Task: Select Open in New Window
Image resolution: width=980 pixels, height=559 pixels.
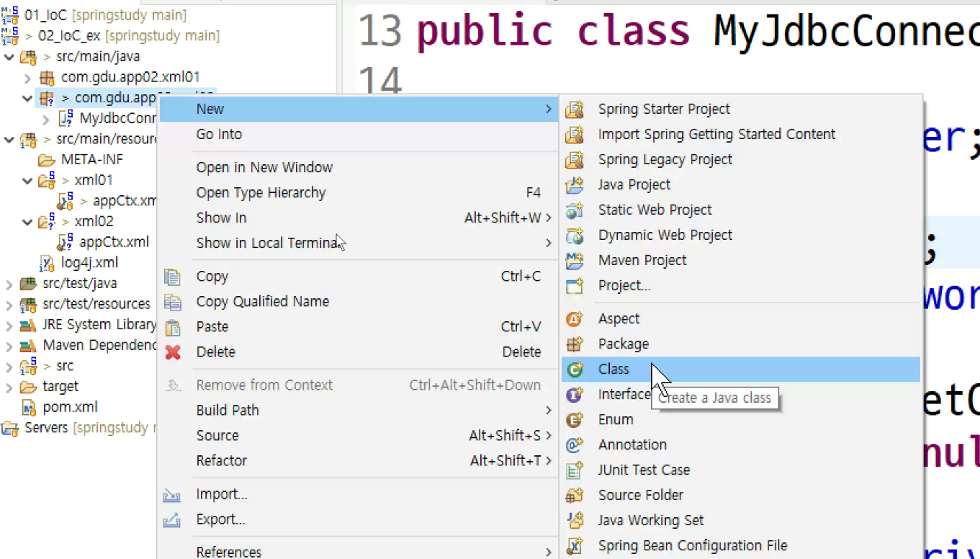Action: 359,167
